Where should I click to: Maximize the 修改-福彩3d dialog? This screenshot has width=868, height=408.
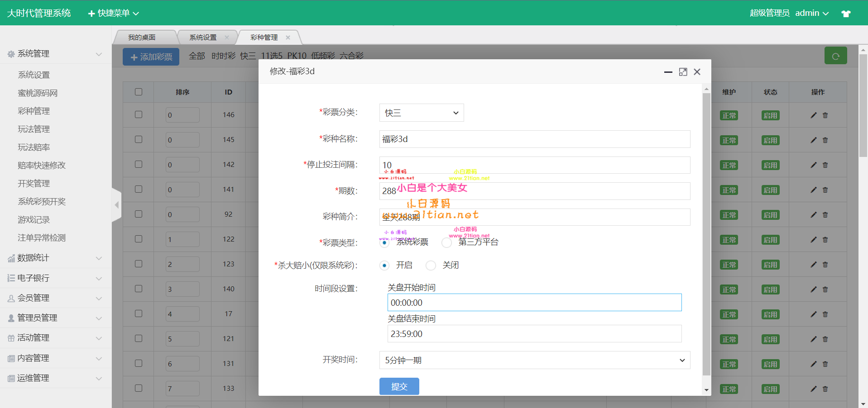pyautogui.click(x=683, y=72)
